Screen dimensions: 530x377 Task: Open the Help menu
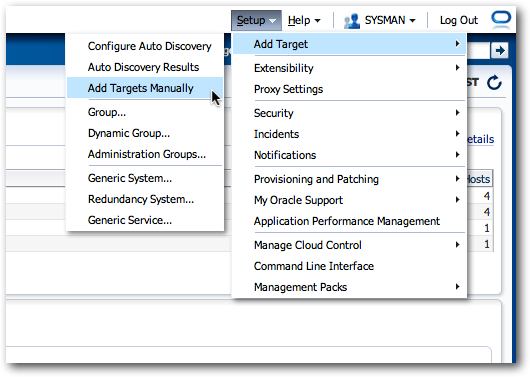point(304,21)
